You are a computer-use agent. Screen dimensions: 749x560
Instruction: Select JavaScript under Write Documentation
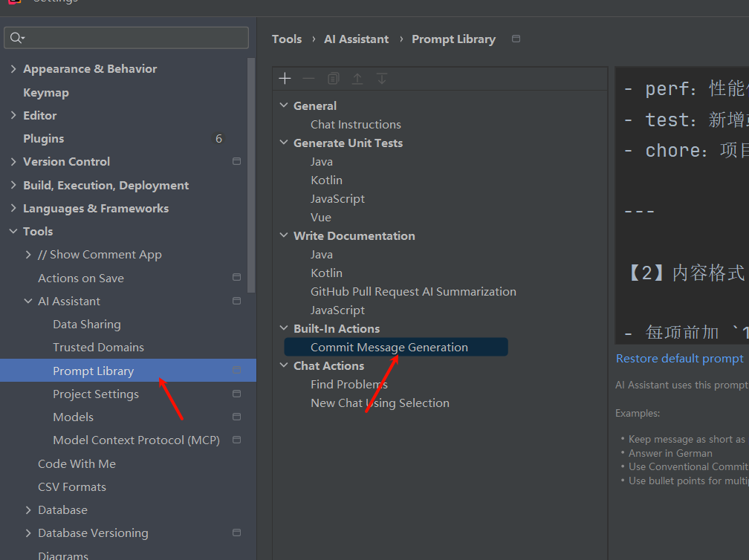click(337, 310)
